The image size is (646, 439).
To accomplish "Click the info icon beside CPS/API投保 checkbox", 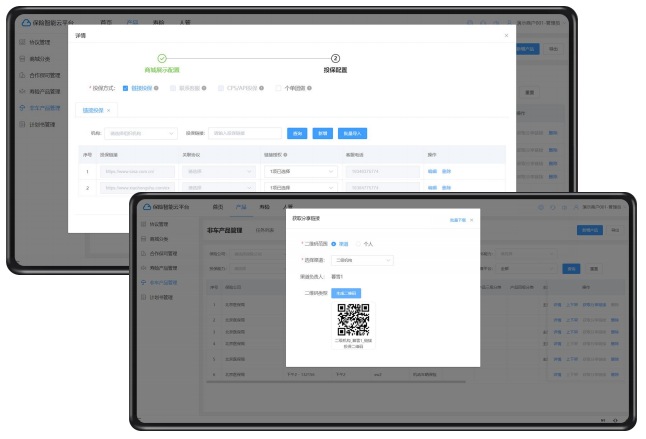I will [262, 88].
